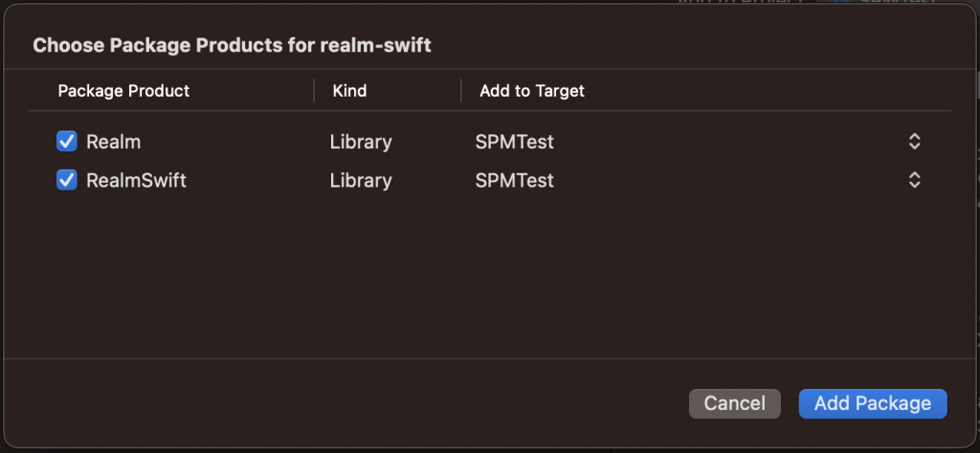Click divider between Package Product and Kind headers
This screenshot has height=453, width=980.
(314, 91)
